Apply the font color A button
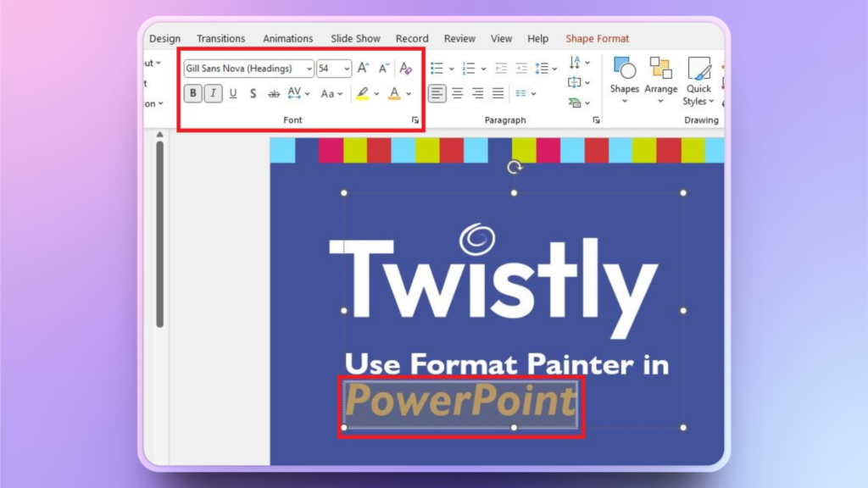868x488 pixels. 394,93
